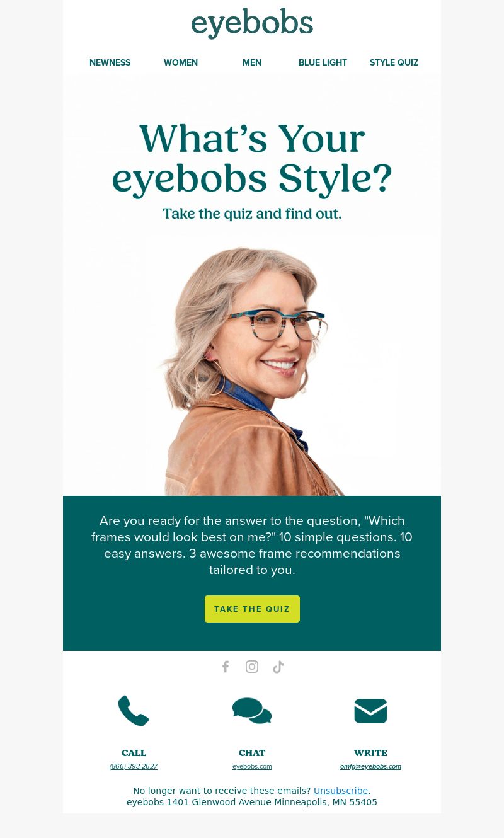Click the CALL label text
Viewport: 504px width, 838px height.
click(134, 753)
